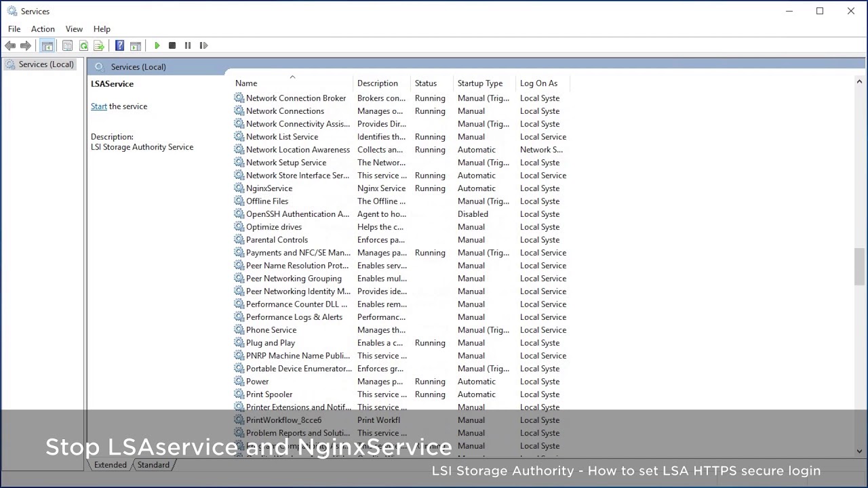Click the gear icon of Network Connections row
Image resolution: width=868 pixels, height=488 pixels.
click(239, 111)
